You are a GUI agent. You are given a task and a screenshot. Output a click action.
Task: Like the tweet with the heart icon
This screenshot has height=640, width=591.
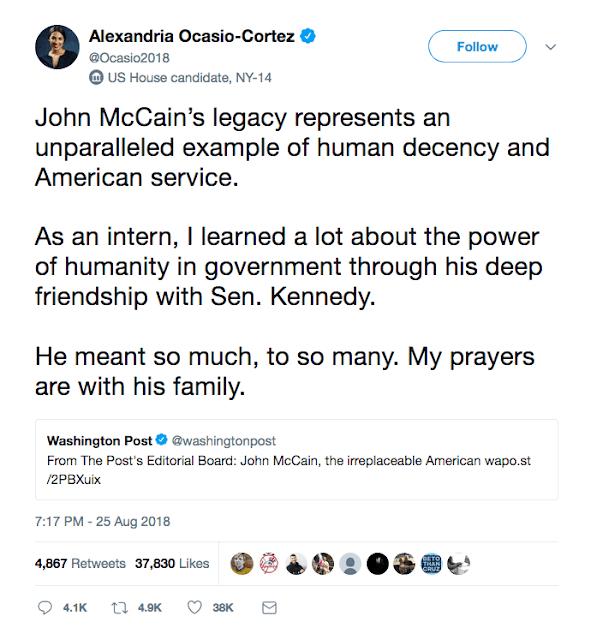(194, 607)
